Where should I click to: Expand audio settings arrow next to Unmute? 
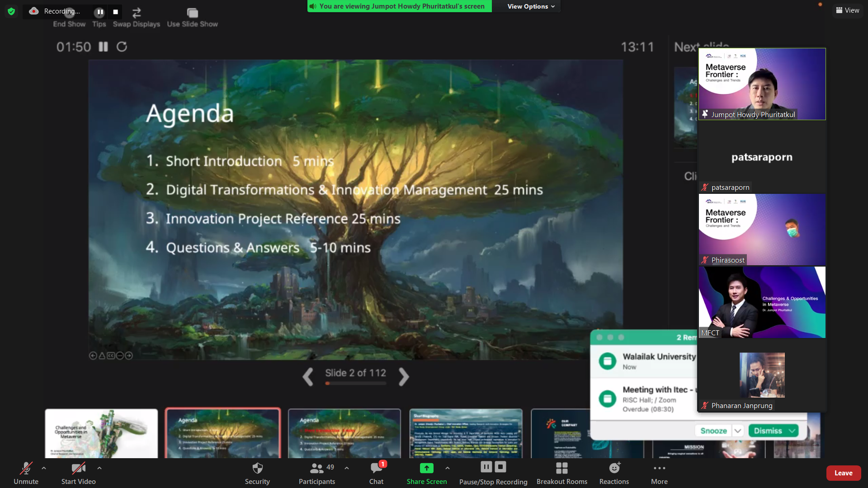point(44,468)
